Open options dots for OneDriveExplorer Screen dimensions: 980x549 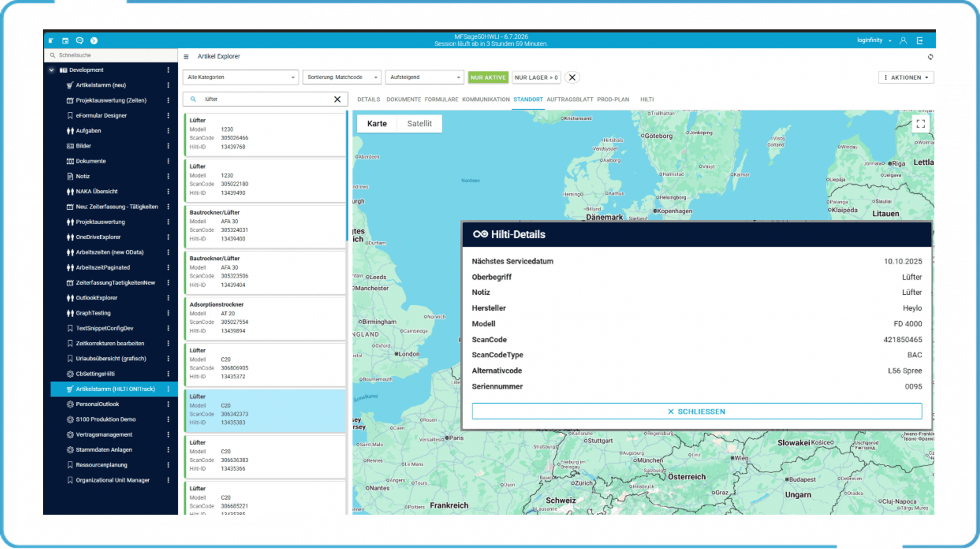tap(168, 237)
